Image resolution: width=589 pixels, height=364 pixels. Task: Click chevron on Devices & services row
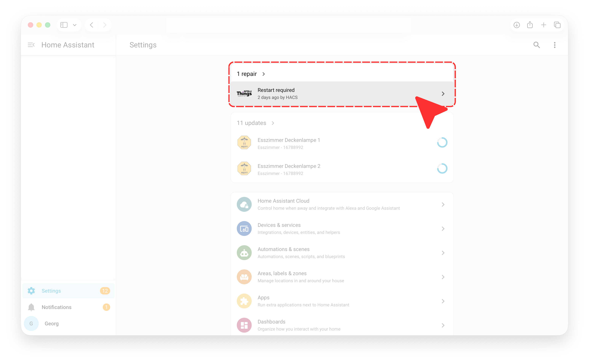click(x=443, y=228)
